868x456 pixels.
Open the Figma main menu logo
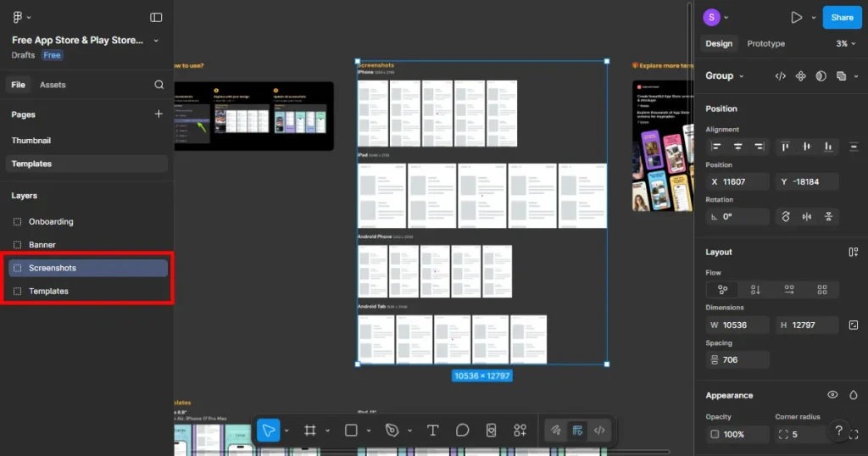[x=17, y=17]
